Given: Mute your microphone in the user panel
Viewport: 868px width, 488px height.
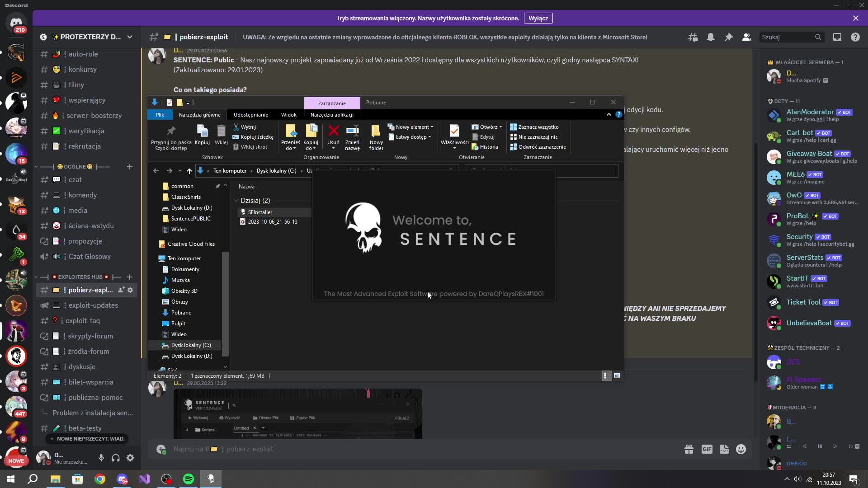Looking at the screenshot, I should tap(101, 458).
